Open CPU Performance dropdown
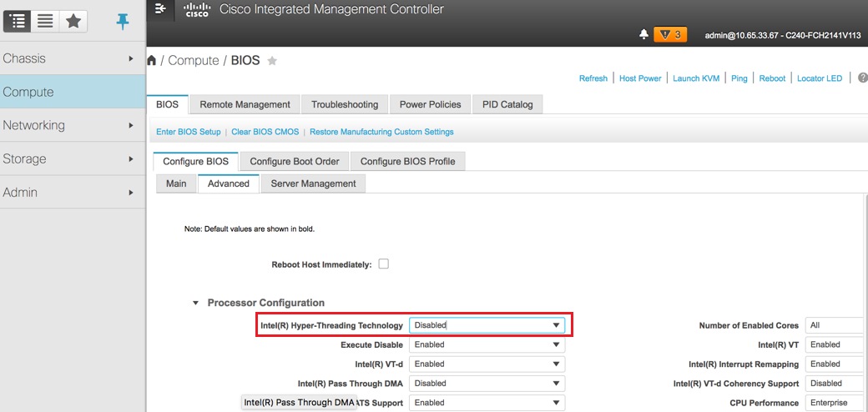Screen dimensions: 868x412 click(x=835, y=403)
